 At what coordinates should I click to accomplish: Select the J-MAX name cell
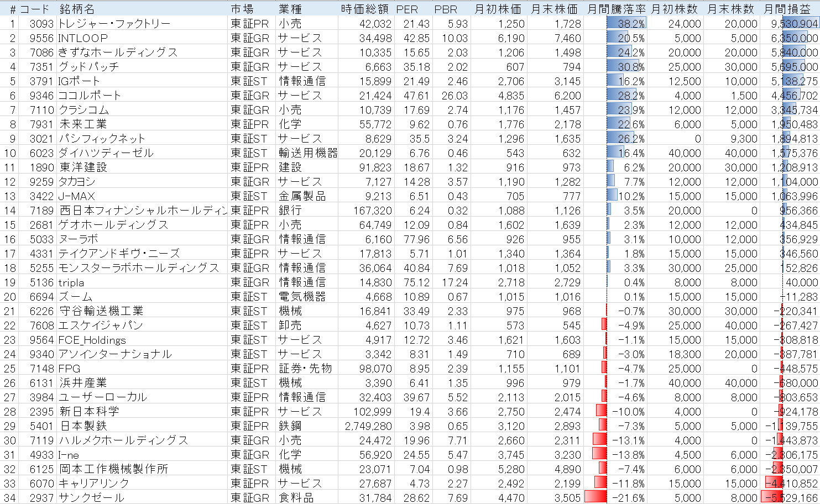click(142, 196)
